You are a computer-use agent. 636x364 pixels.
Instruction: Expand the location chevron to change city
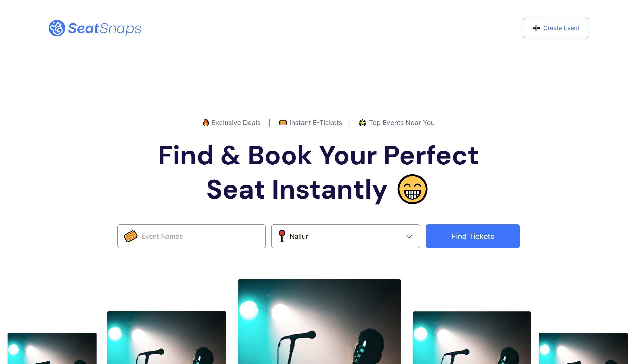coord(409,236)
